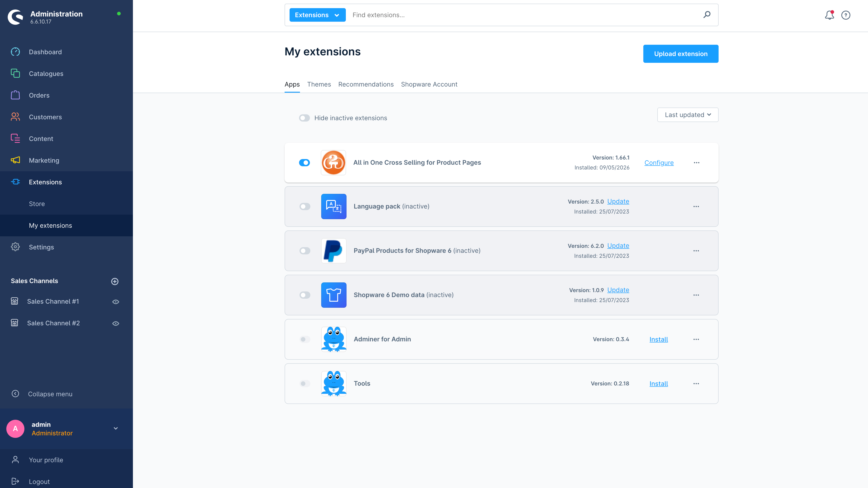868x488 pixels.
Task: Click the All in One Cross Selling icon
Action: pyautogui.click(x=333, y=163)
